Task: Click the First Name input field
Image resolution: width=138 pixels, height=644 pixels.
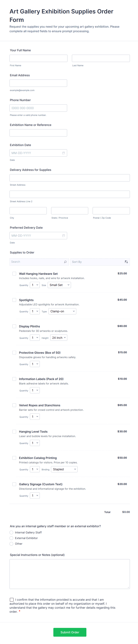Action: 38,58
